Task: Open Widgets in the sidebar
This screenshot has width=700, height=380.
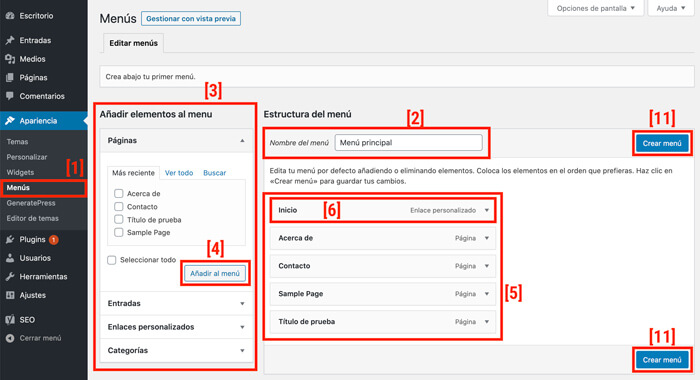Action: pyautogui.click(x=20, y=172)
